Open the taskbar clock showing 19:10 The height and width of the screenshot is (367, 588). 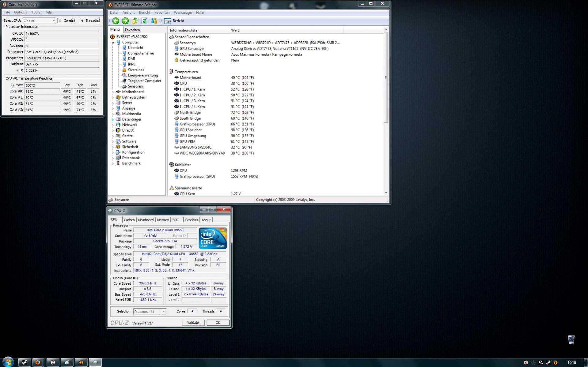coord(571,363)
